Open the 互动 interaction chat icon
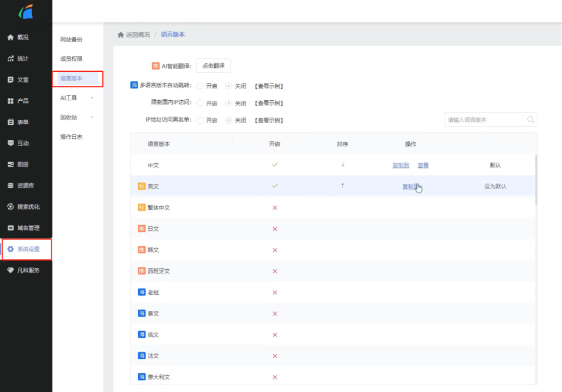The height and width of the screenshot is (392, 562). click(10, 143)
